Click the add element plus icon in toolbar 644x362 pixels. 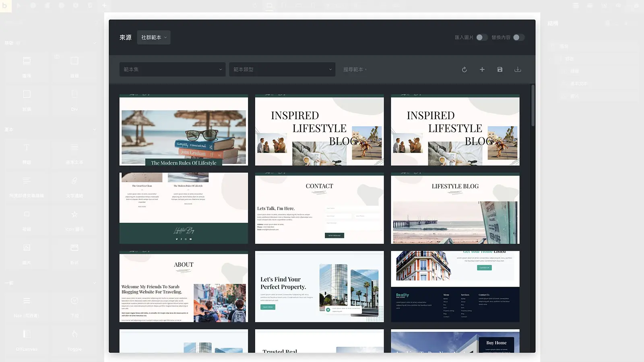(104, 6)
